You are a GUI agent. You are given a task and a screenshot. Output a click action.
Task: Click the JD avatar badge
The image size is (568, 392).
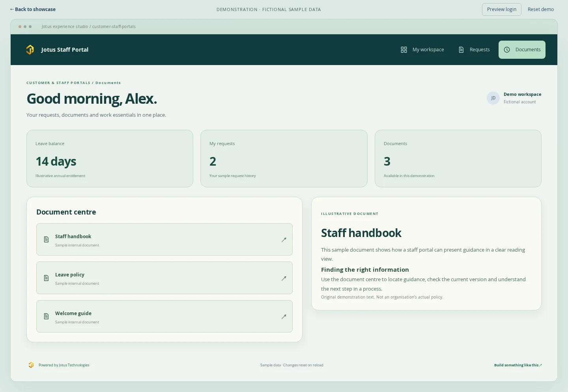tap(493, 98)
